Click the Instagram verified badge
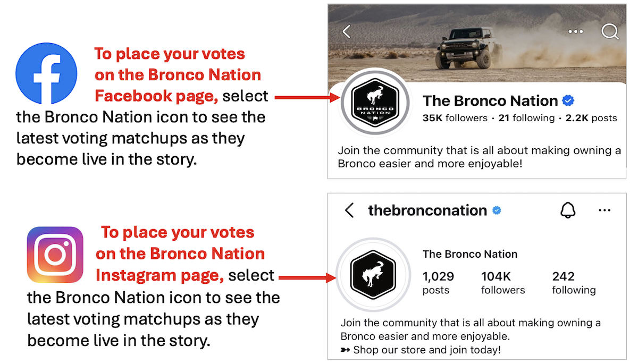This screenshot has width=638, height=364. coord(497,210)
